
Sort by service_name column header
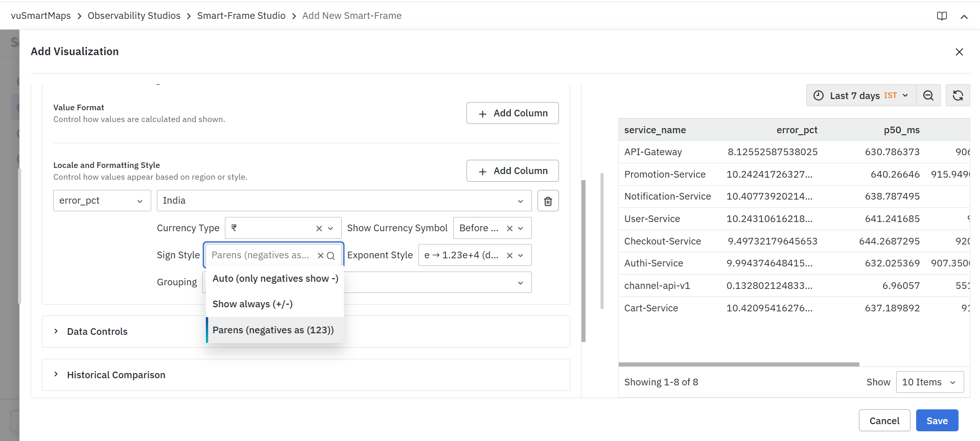(x=655, y=130)
